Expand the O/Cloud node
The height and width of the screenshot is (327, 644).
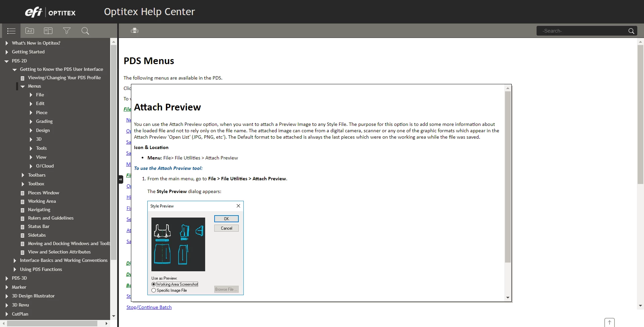point(31,166)
